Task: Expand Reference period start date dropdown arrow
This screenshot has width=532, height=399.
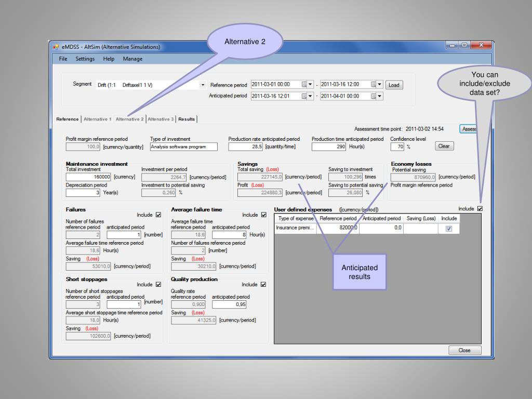Action: click(310, 85)
